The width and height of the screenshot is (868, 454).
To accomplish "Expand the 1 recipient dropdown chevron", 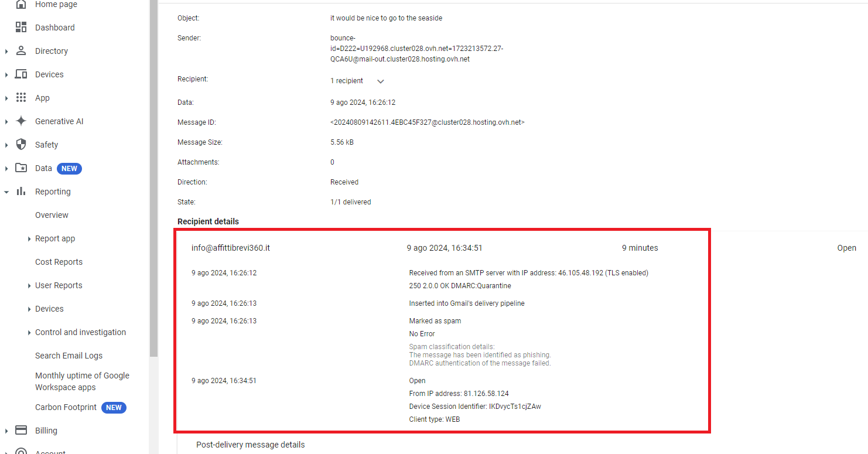I will click(x=380, y=81).
